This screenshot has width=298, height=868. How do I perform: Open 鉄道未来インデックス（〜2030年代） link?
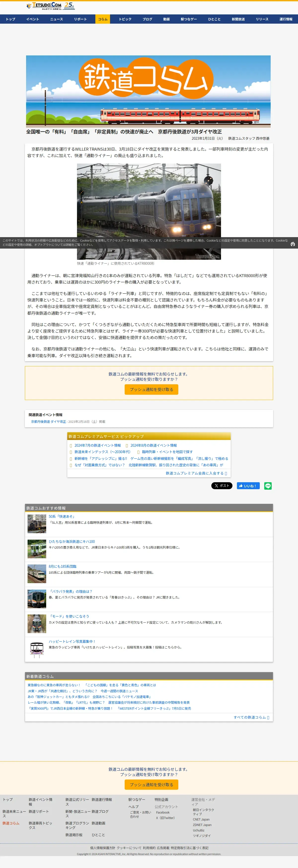[102, 451]
